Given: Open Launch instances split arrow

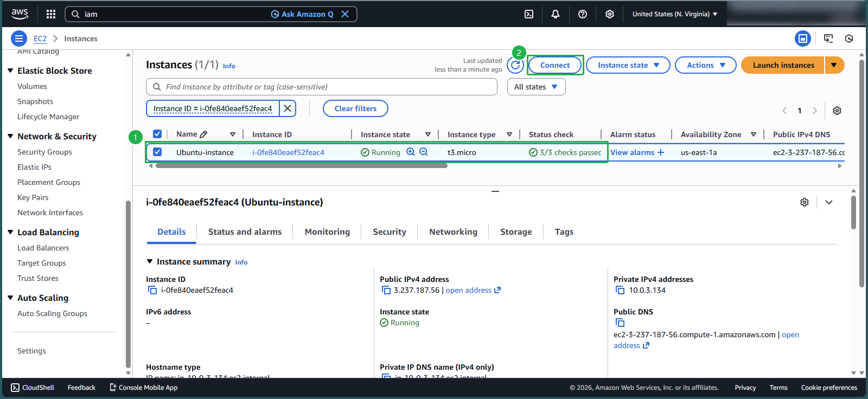Looking at the screenshot, I should [834, 65].
